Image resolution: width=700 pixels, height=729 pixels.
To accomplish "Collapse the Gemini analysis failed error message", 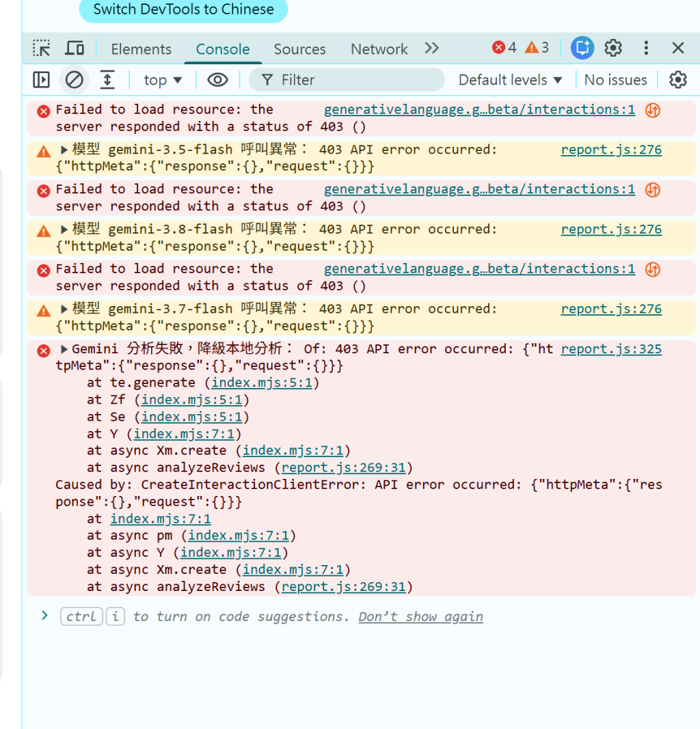I will pyautogui.click(x=64, y=349).
